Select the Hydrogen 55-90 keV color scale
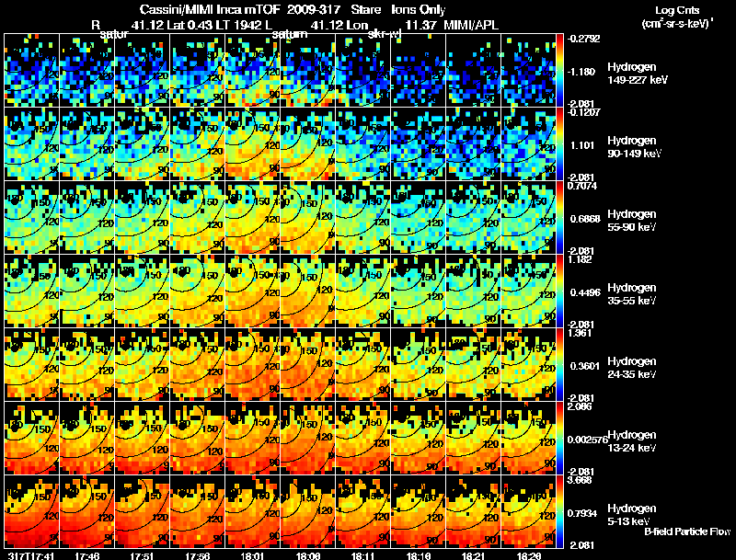The height and width of the screenshot is (560, 736). click(559, 218)
